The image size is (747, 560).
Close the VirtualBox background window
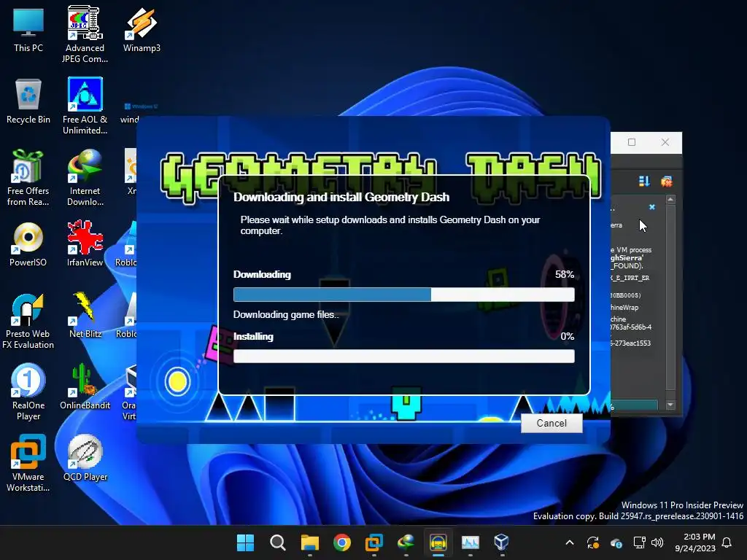pos(665,142)
